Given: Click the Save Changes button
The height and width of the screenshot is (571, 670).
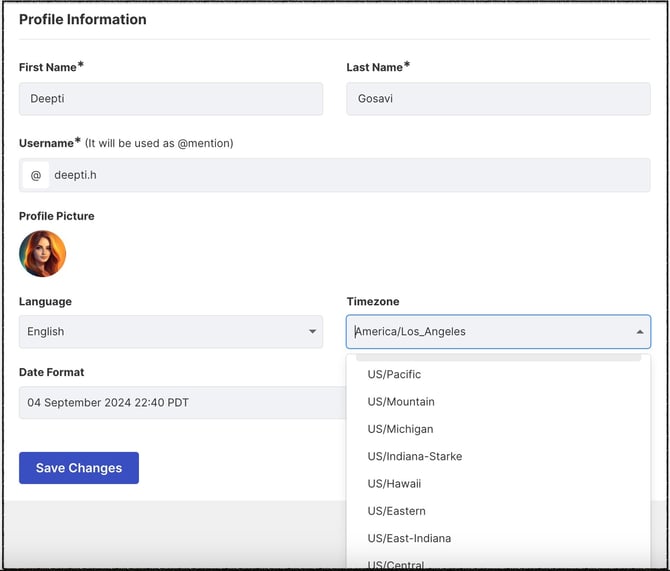Looking at the screenshot, I should pos(79,468).
